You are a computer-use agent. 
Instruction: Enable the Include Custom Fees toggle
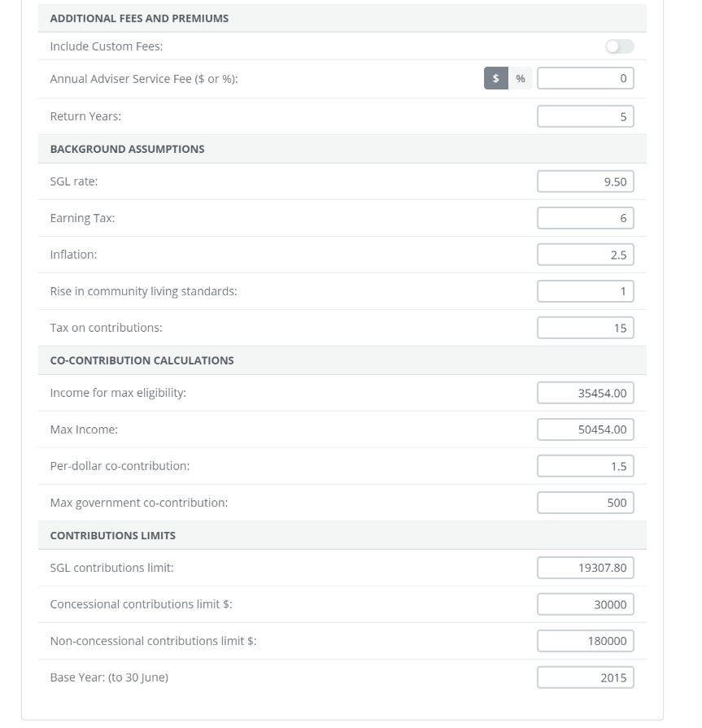[619, 46]
